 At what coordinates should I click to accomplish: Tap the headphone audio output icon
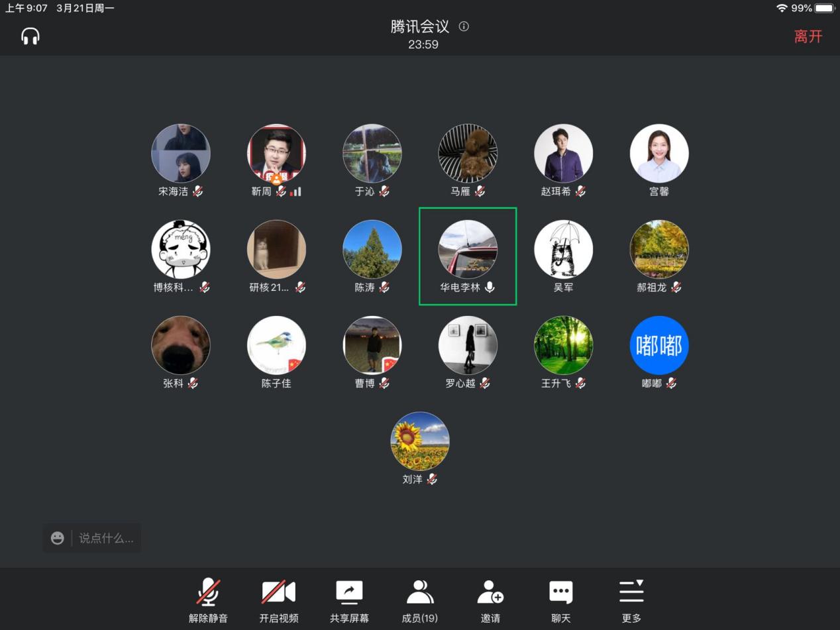pyautogui.click(x=29, y=36)
